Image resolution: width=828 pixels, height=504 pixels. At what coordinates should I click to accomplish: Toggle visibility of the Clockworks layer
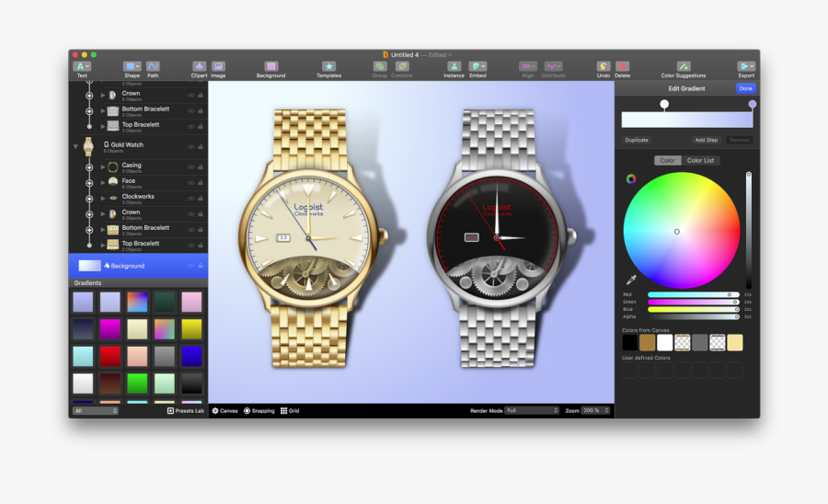[191, 198]
